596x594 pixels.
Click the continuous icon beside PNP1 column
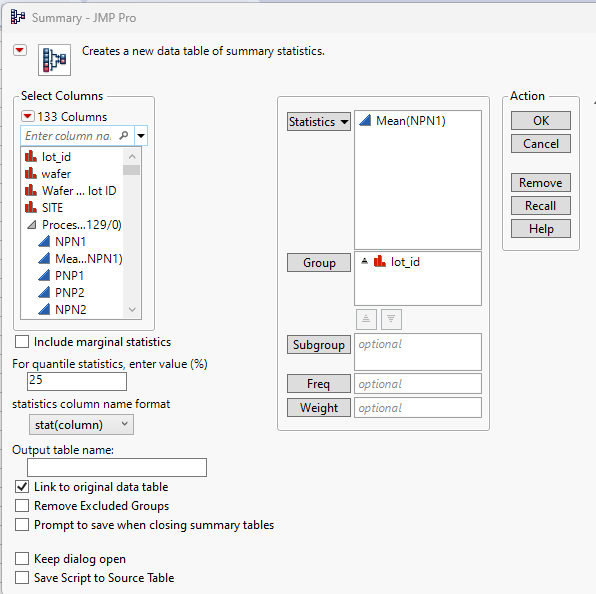[x=44, y=275]
